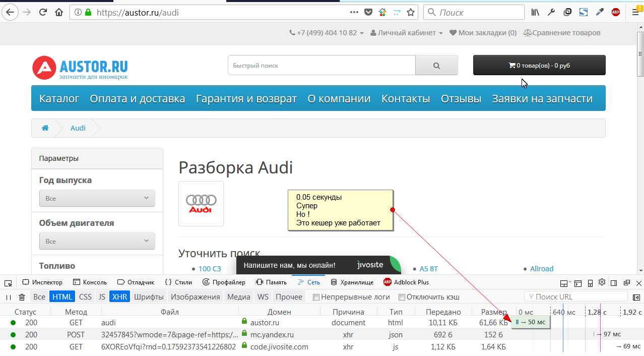Open Оплата и доставка in the navigation menu
This screenshot has width=644, height=356.
pyautogui.click(x=137, y=99)
